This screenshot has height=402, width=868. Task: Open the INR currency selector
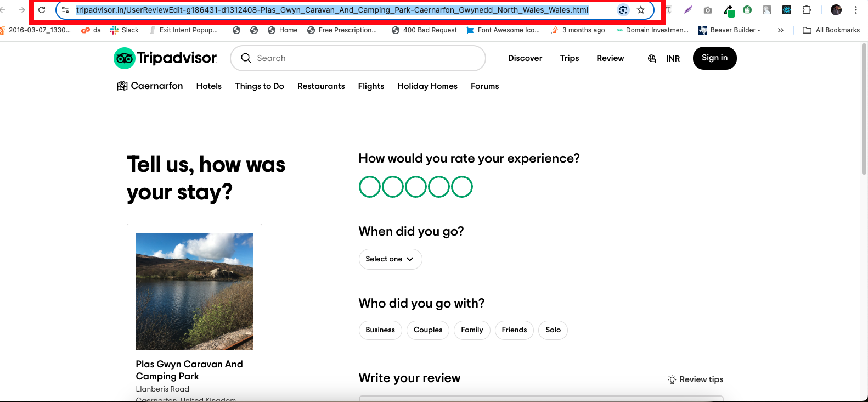(673, 59)
